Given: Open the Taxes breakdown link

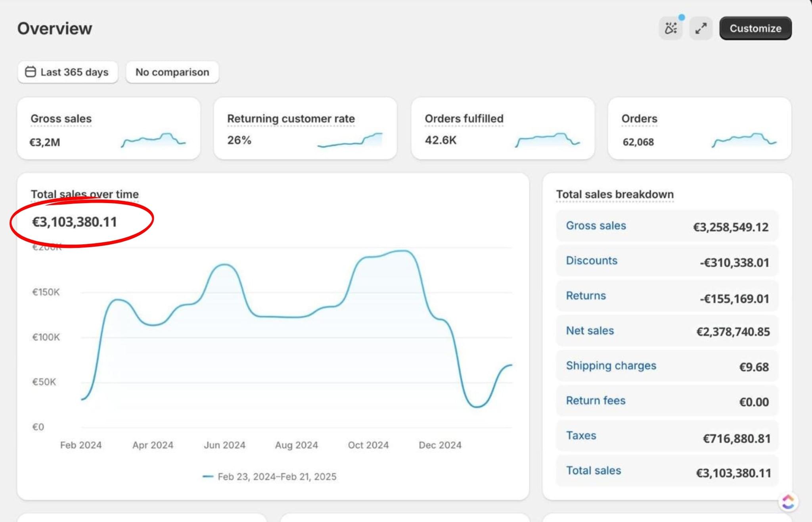Looking at the screenshot, I should click(581, 435).
